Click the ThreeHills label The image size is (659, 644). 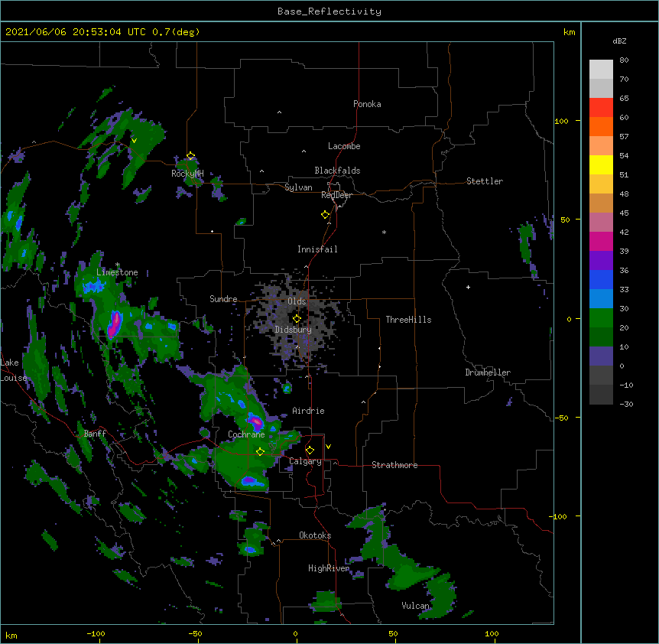point(408,320)
